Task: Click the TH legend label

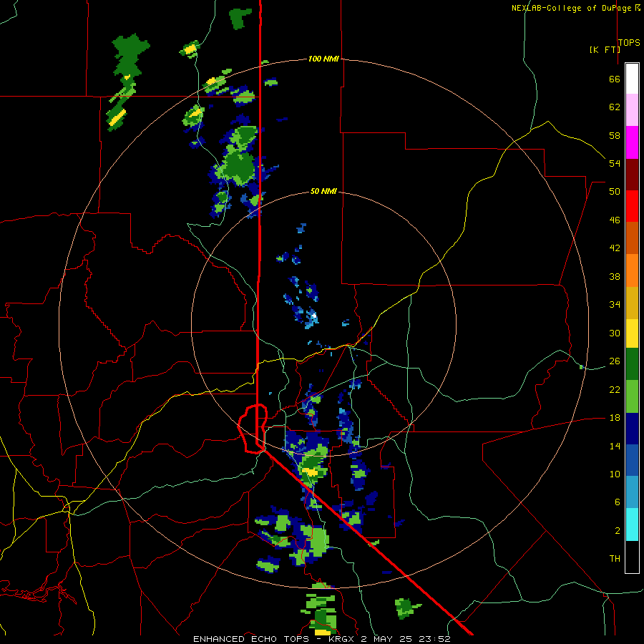Action: point(615,559)
